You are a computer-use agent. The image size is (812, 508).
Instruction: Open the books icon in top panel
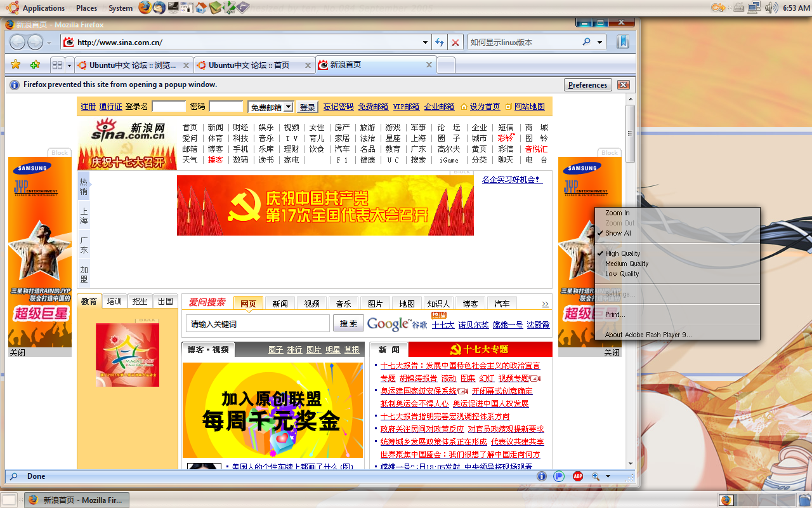click(216, 8)
